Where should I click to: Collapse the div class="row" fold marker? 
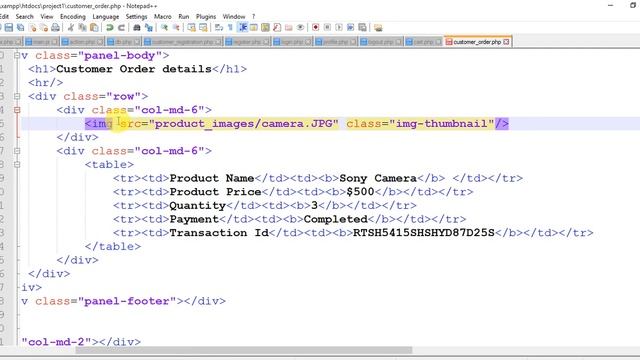(17, 96)
